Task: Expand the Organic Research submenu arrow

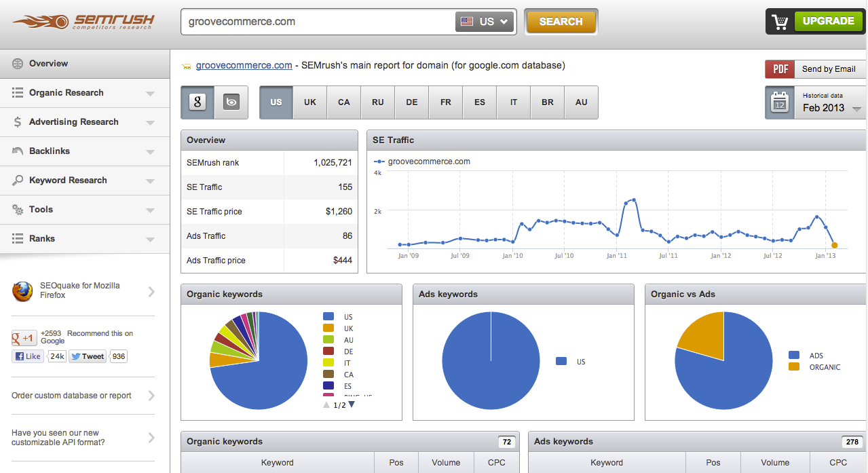Action: 151,94
